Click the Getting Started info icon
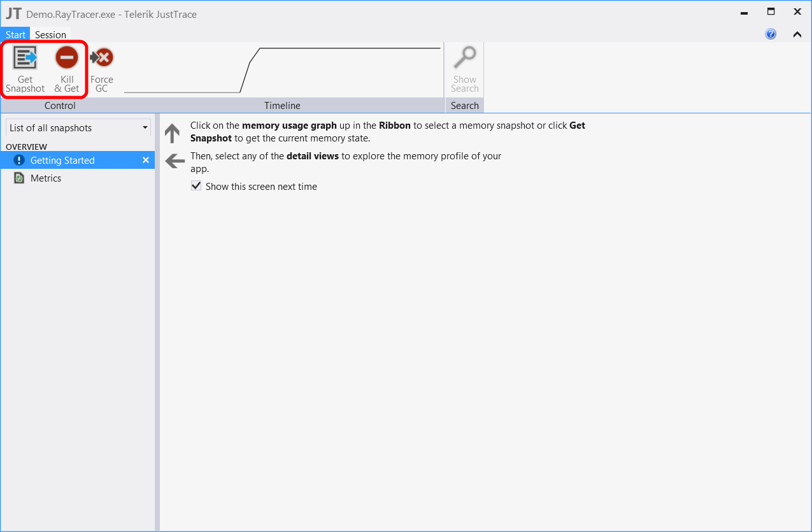The height and width of the screenshot is (532, 812). (x=19, y=160)
